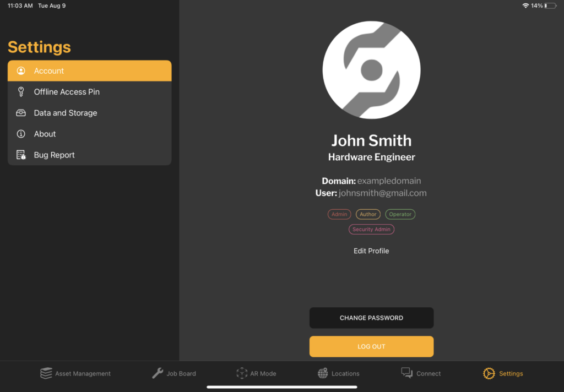564x392 pixels.
Task: Click the Edit Profile link
Action: (371, 251)
